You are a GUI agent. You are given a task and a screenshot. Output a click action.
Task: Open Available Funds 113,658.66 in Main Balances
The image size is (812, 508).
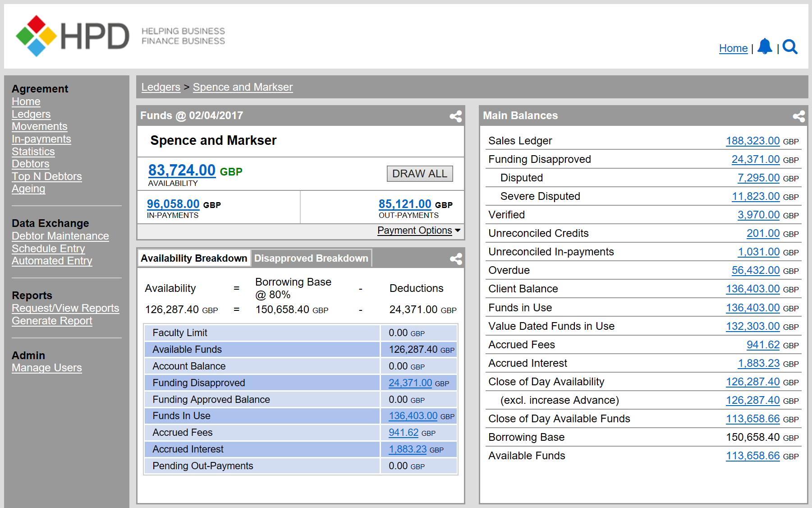click(753, 456)
